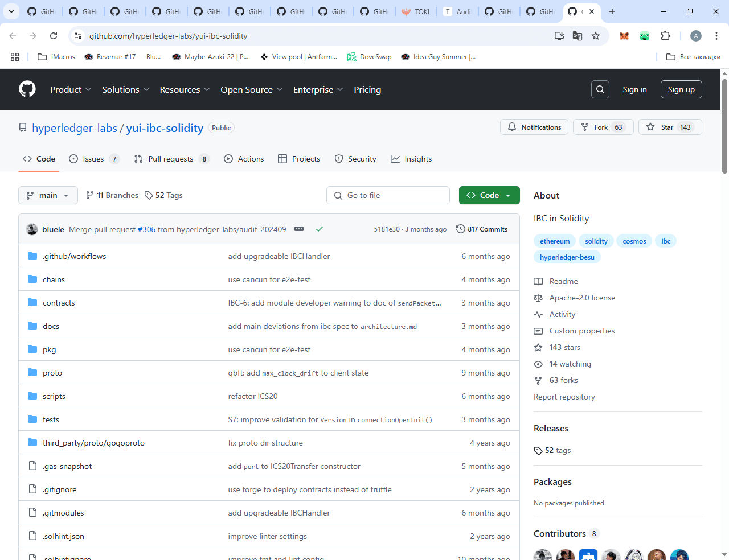Open the hyperledger-labs organization link

point(75,128)
